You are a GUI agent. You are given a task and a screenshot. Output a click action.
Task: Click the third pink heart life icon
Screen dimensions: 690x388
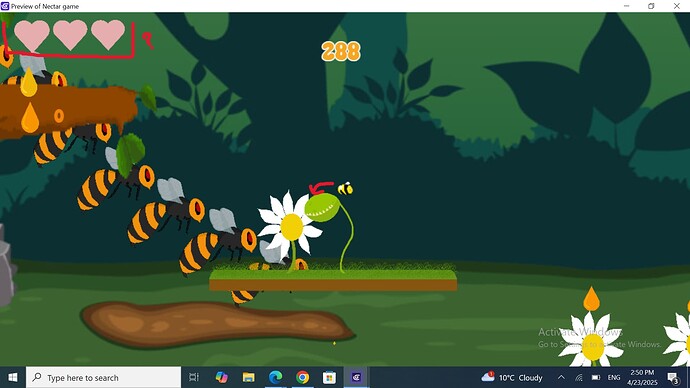(x=108, y=35)
